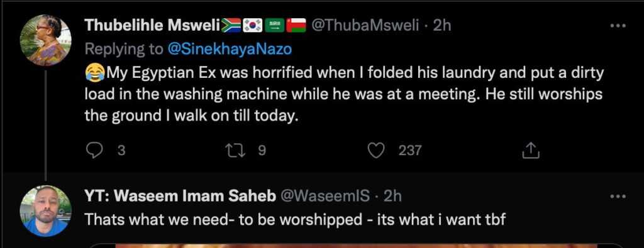Click the 237 likes count
Screen dimensions: 644x248
(409, 151)
